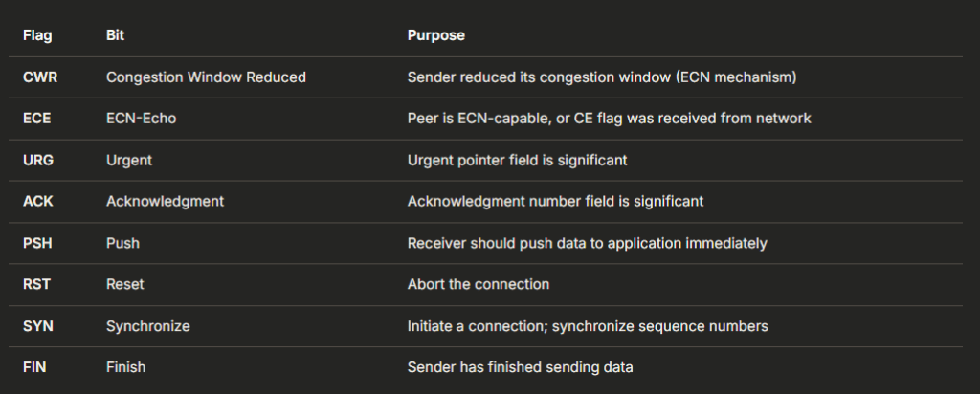The height and width of the screenshot is (394, 980).
Task: Click the Synchronize bit name
Action: 147,326
